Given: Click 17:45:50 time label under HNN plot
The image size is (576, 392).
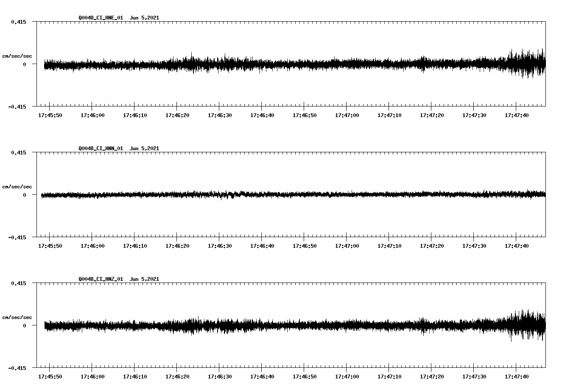Looking at the screenshot, I should [50, 246].
